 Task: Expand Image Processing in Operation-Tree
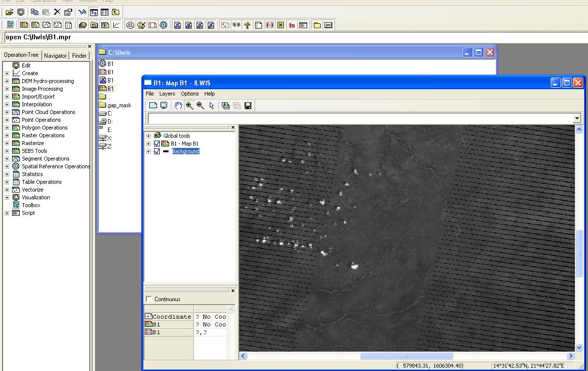(x=7, y=89)
